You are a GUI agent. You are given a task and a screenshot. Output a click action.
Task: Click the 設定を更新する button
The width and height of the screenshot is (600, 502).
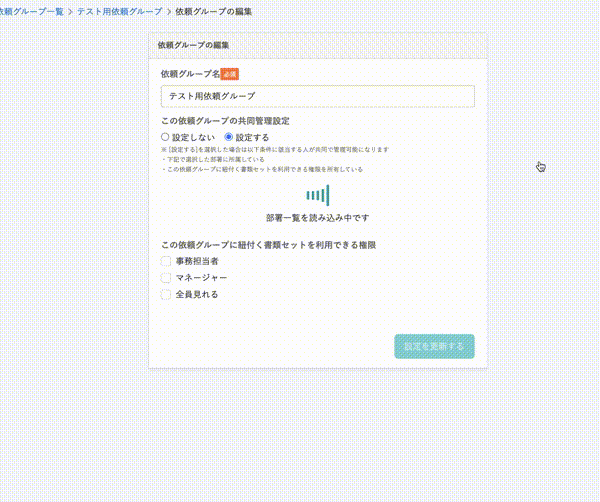[434, 346]
